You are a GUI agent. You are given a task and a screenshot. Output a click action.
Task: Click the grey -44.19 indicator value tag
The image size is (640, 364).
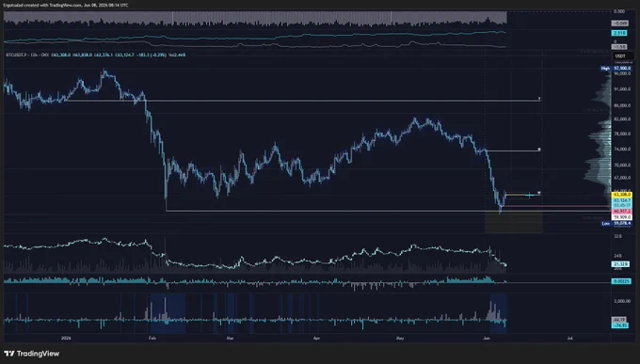click(x=619, y=320)
